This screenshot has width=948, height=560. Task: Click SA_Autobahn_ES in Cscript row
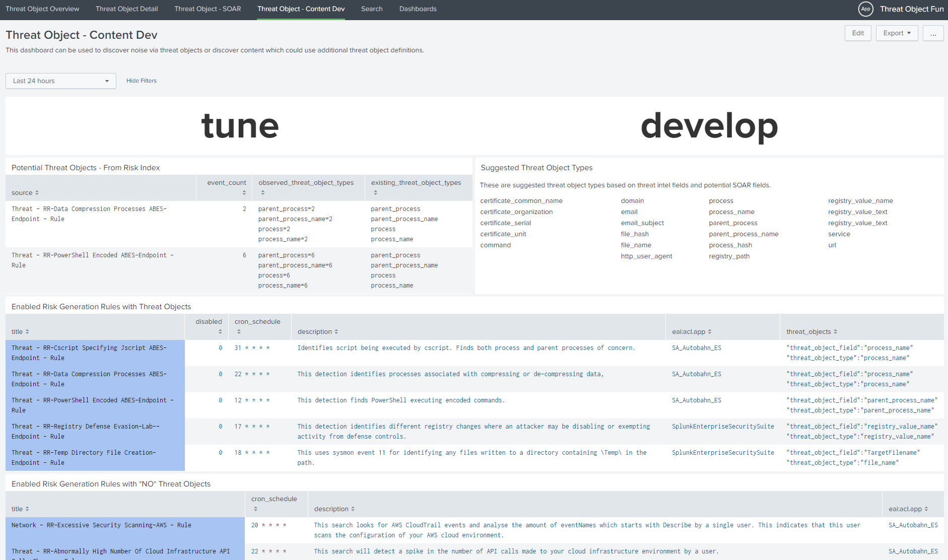pos(697,348)
